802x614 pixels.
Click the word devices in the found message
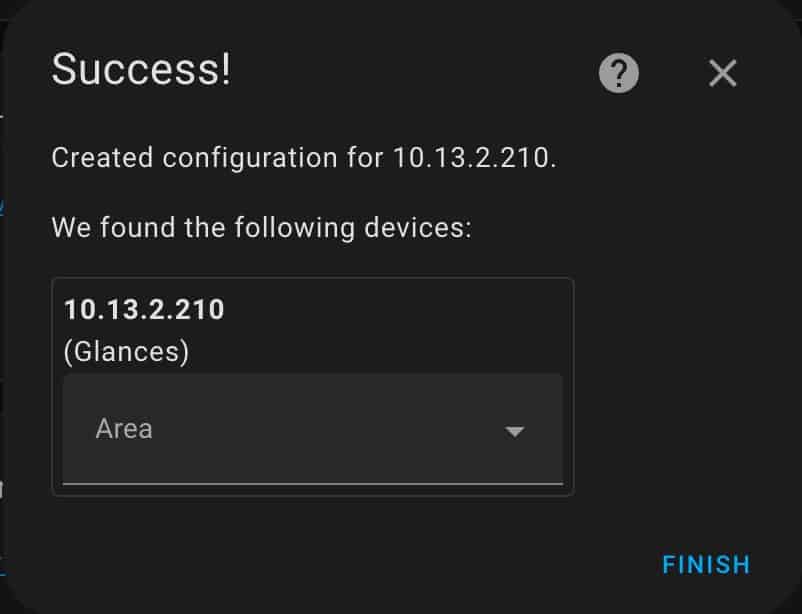pyautogui.click(x=418, y=228)
